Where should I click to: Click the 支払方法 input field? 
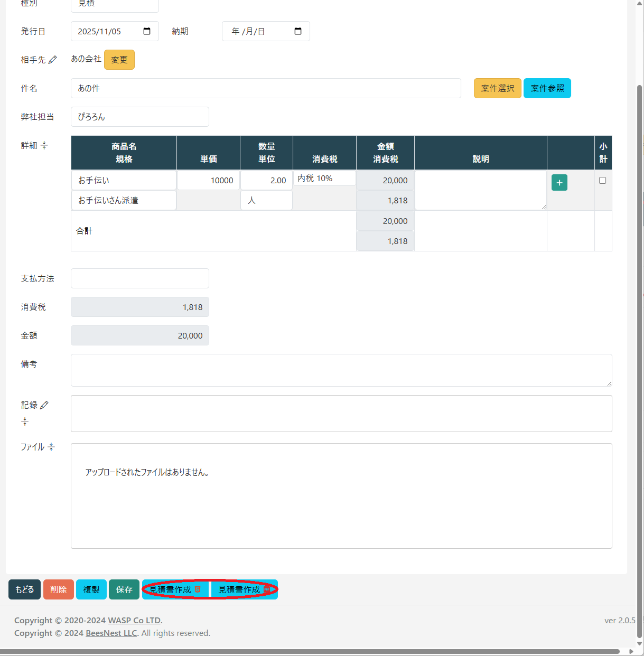140,278
